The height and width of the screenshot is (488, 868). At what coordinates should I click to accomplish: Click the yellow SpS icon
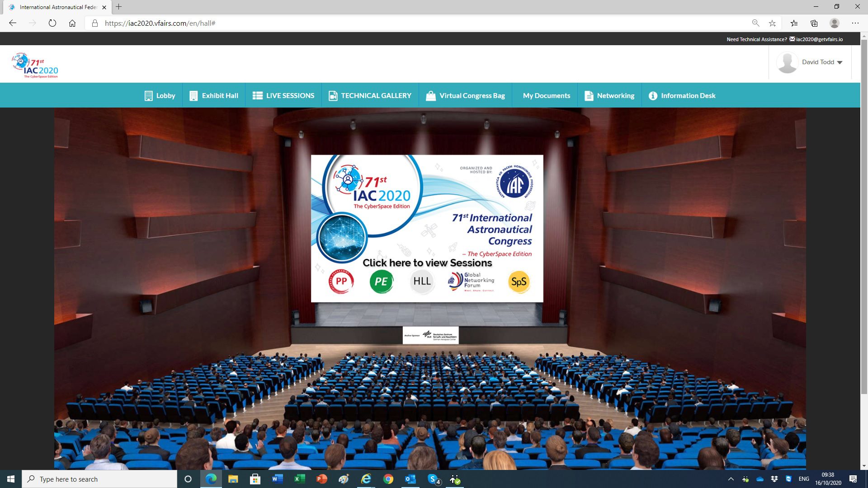tap(519, 282)
